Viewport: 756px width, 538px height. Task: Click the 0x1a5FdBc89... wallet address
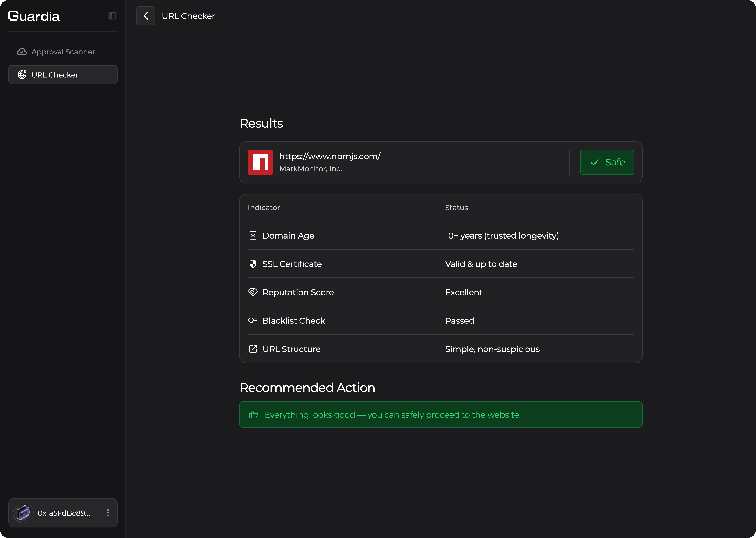[64, 513]
